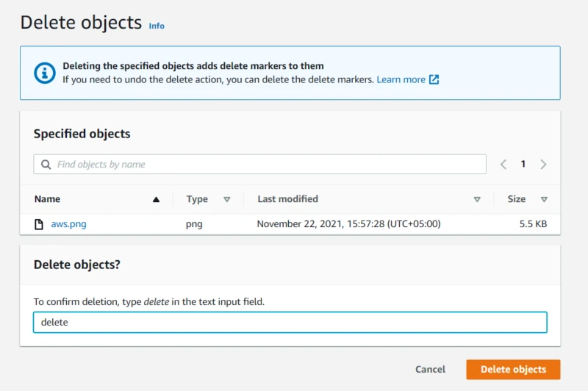The height and width of the screenshot is (391, 588).
Task: Click the Name column header
Action: click(x=47, y=199)
